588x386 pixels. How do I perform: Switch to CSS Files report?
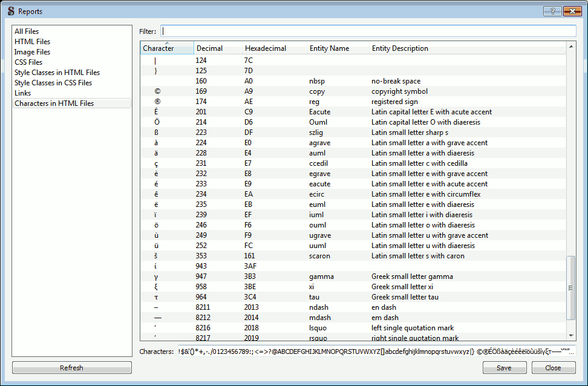pyautogui.click(x=28, y=62)
